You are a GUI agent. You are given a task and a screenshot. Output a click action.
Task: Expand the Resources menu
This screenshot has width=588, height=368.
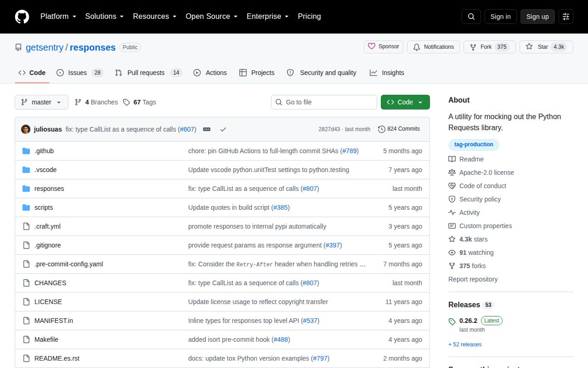tap(155, 17)
